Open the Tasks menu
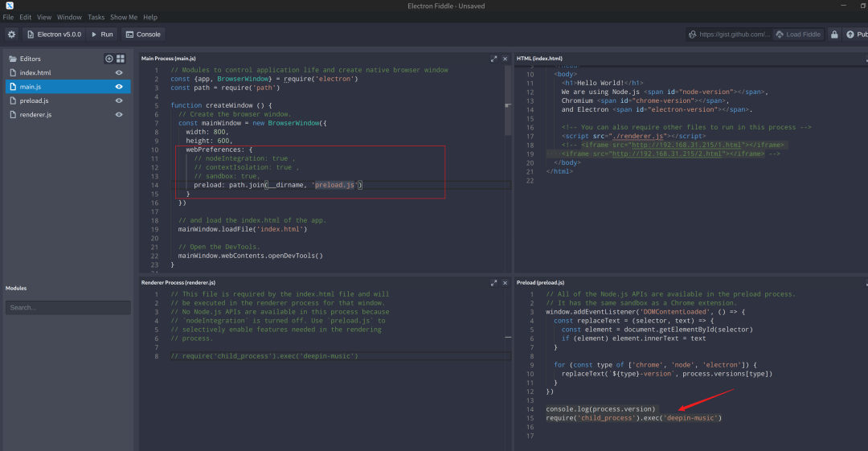 (x=96, y=17)
